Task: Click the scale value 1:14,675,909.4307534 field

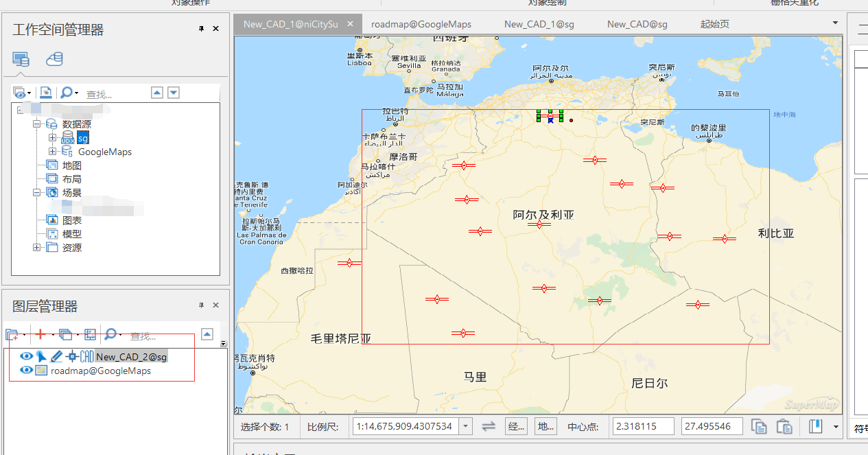Action: (x=406, y=426)
